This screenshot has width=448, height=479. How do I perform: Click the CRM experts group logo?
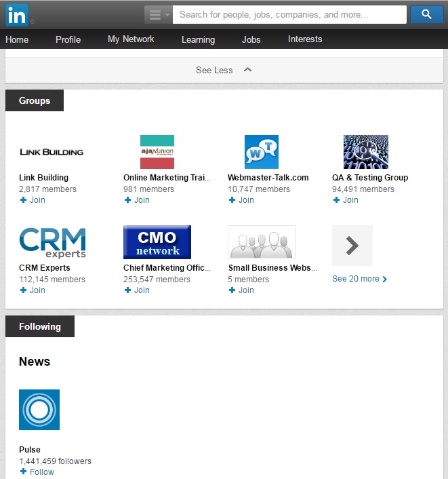[53, 242]
